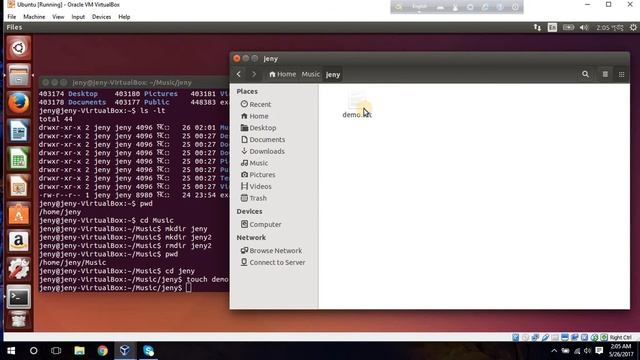Screen dimensions: 640x360
Task: Select Connect to Server in the sidebar
Action: coord(273,262)
